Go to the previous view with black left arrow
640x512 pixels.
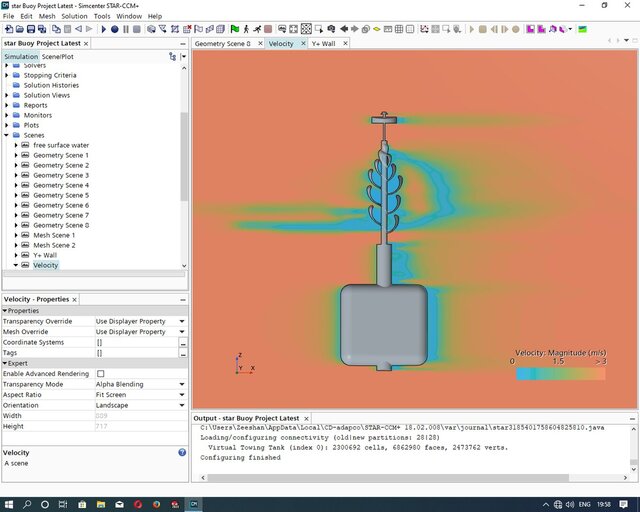[344, 29]
